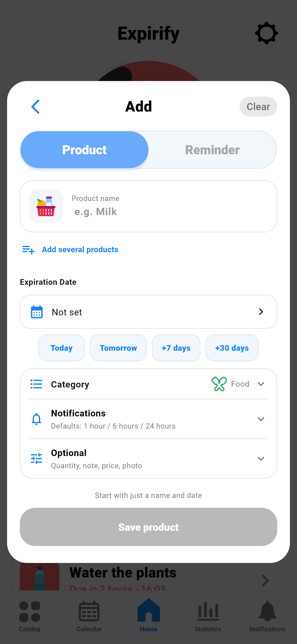
Task: Set expiration to Today
Action: point(61,348)
